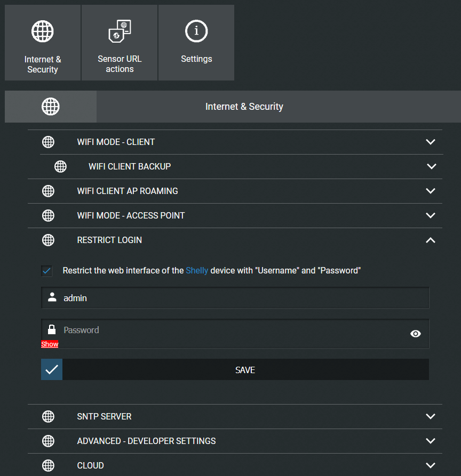Switch to the Settings tab
The image size is (461, 476).
196,43
